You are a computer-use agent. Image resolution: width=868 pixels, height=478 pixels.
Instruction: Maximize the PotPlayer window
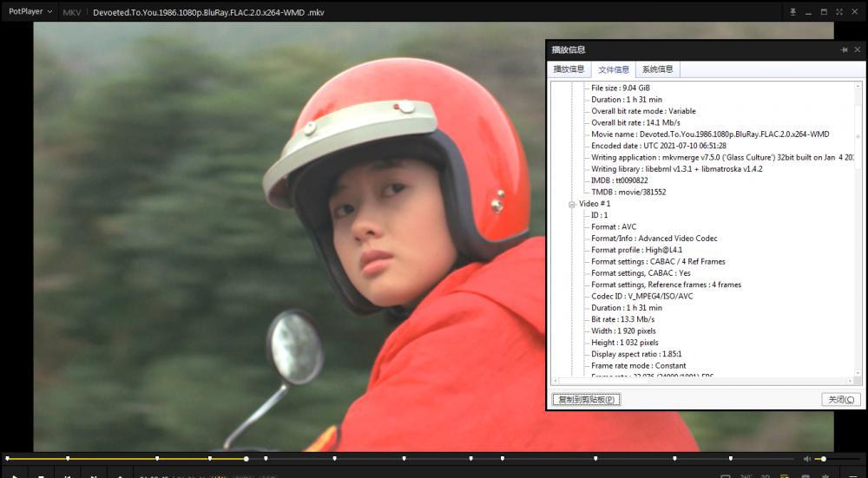[824, 11]
